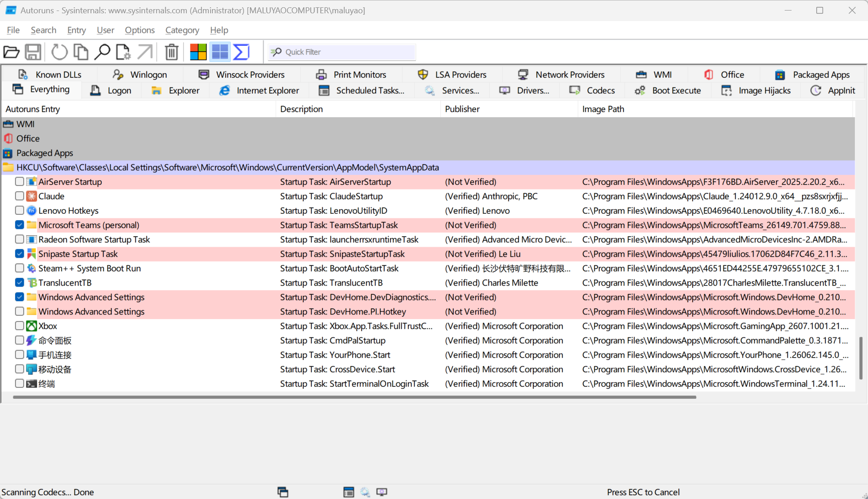Click the Xbox app icon in list
The width and height of the screenshot is (868, 499).
pos(32,326)
